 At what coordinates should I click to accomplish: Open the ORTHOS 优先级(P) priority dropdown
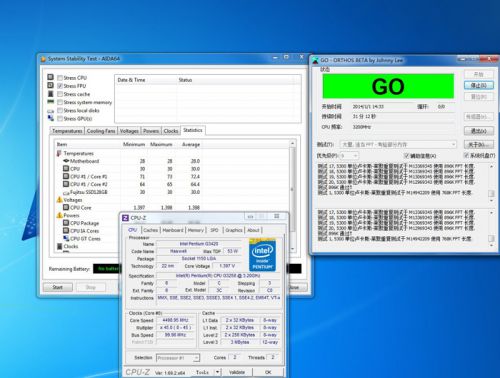(x=349, y=156)
